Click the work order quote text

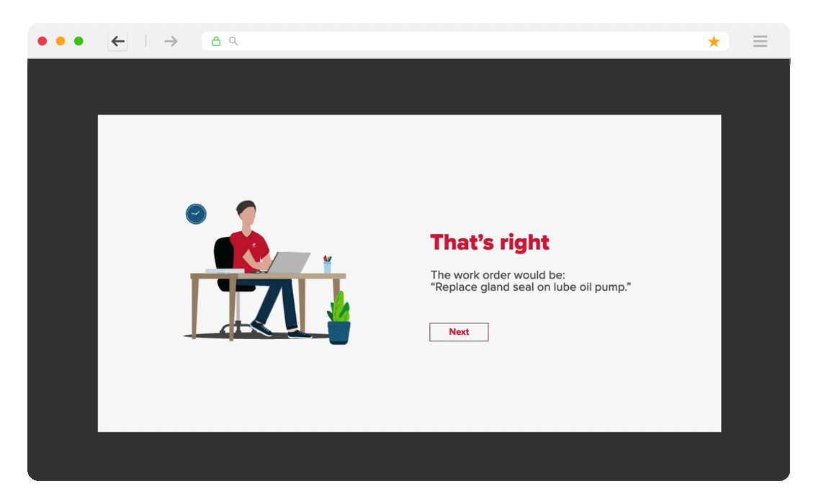click(530, 287)
